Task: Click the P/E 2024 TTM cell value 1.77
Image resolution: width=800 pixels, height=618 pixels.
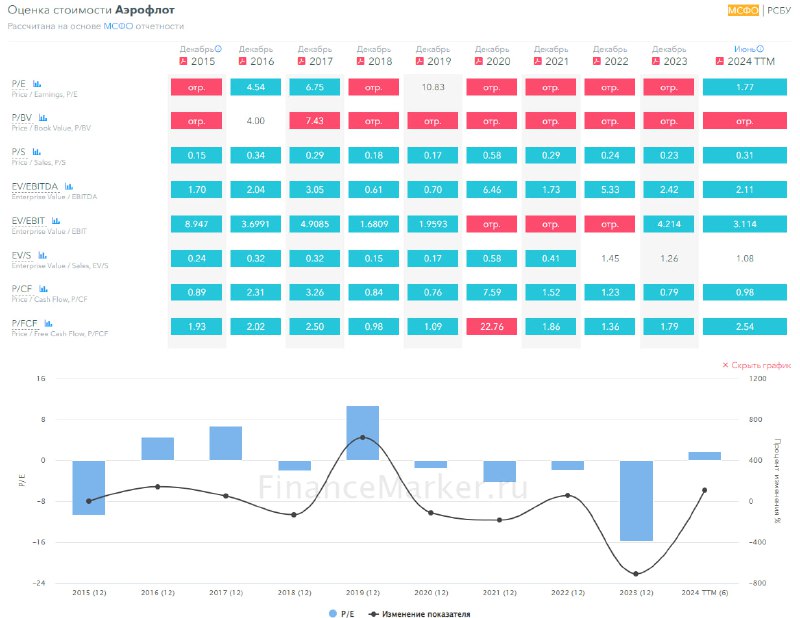Action: click(x=745, y=87)
